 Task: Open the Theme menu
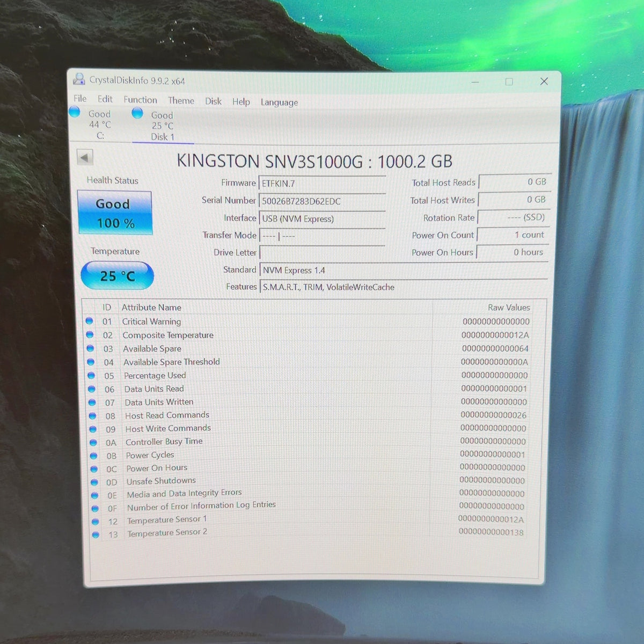pos(181,100)
